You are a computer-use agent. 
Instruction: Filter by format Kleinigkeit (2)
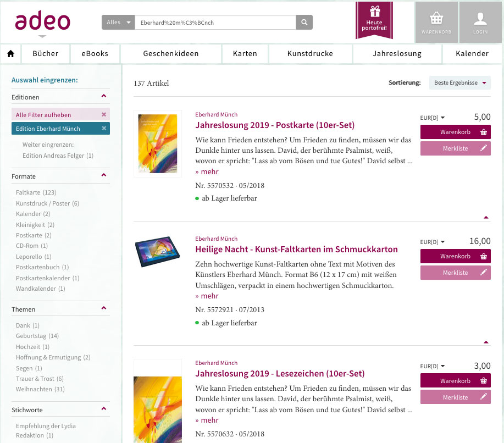click(x=35, y=225)
